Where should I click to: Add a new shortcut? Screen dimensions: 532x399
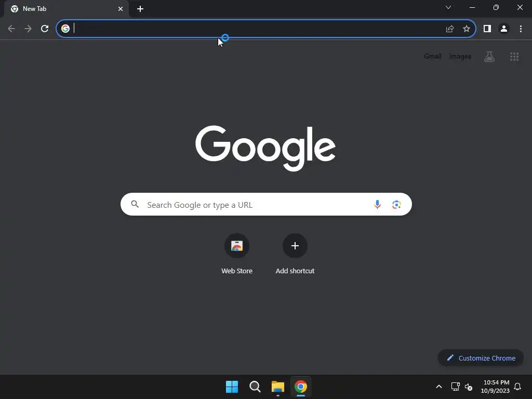tap(295, 254)
